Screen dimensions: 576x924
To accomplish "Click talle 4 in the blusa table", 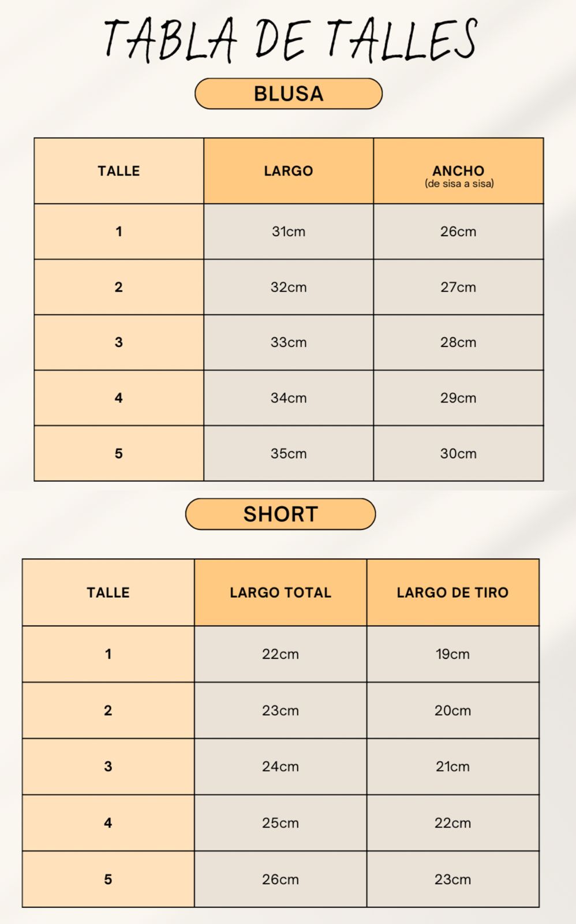I will (119, 398).
